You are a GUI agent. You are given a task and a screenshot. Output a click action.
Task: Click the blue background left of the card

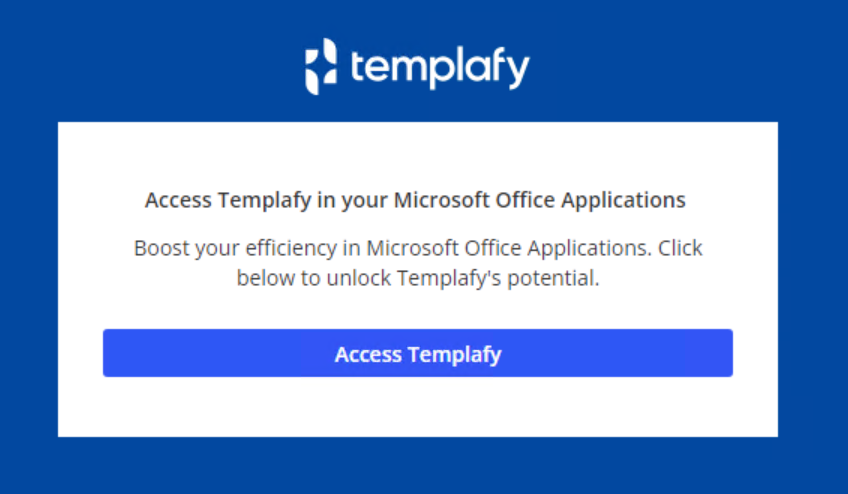(28, 280)
